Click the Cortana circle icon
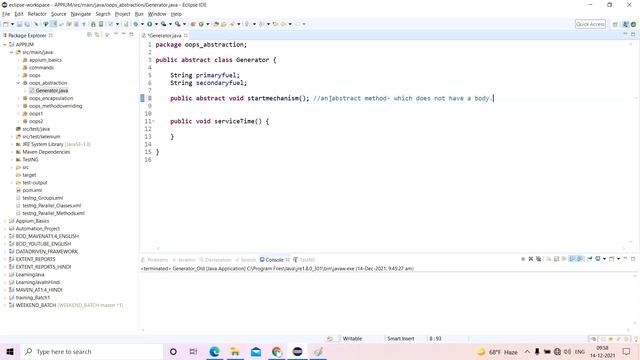The image size is (640, 360). coord(173,351)
